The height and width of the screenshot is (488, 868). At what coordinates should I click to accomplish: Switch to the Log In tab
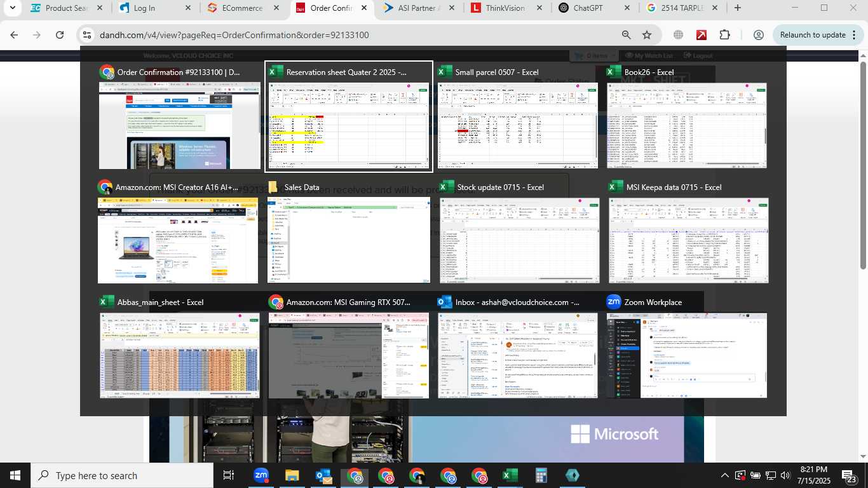pos(154,8)
